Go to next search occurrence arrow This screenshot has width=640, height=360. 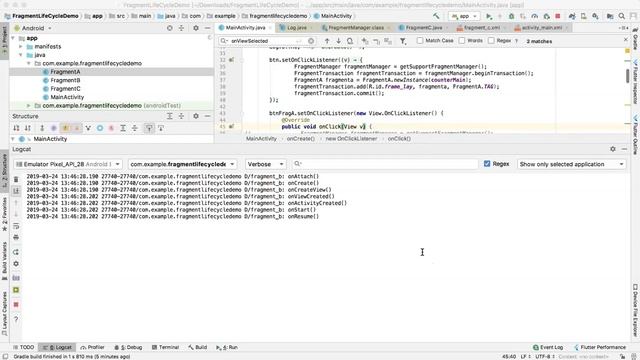pos(338,41)
